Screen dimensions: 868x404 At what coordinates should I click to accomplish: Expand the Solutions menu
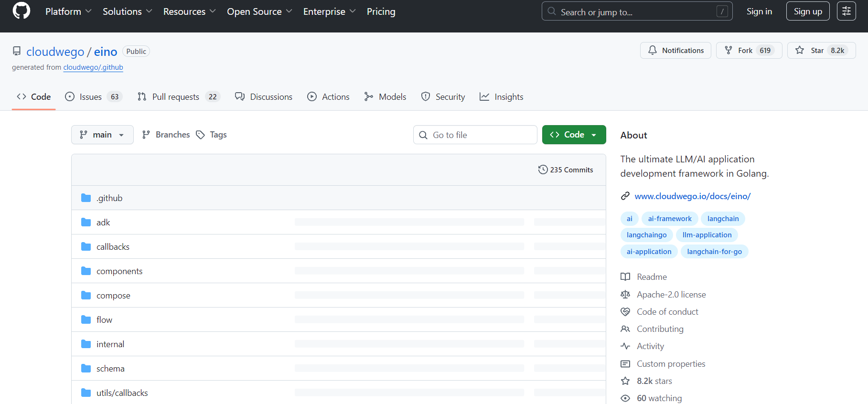(x=127, y=11)
